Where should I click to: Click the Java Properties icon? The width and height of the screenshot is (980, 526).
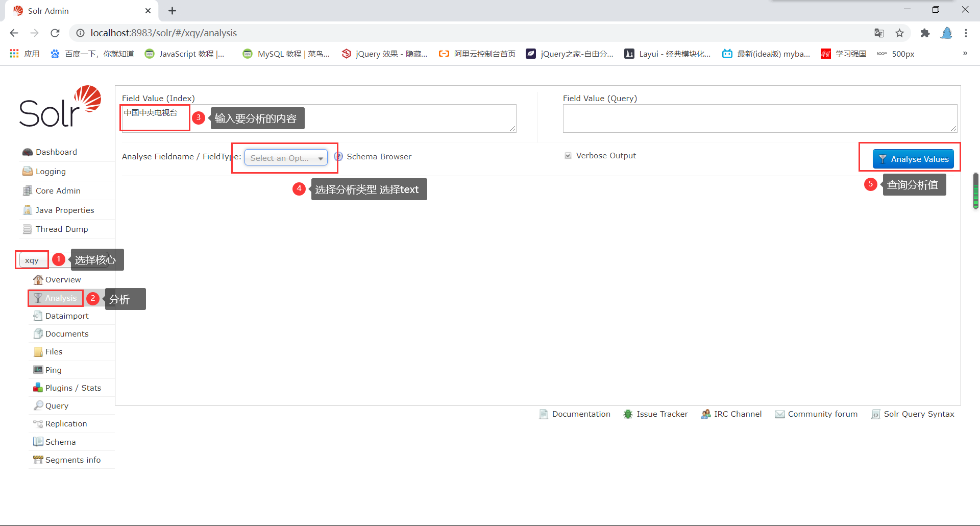pos(28,210)
